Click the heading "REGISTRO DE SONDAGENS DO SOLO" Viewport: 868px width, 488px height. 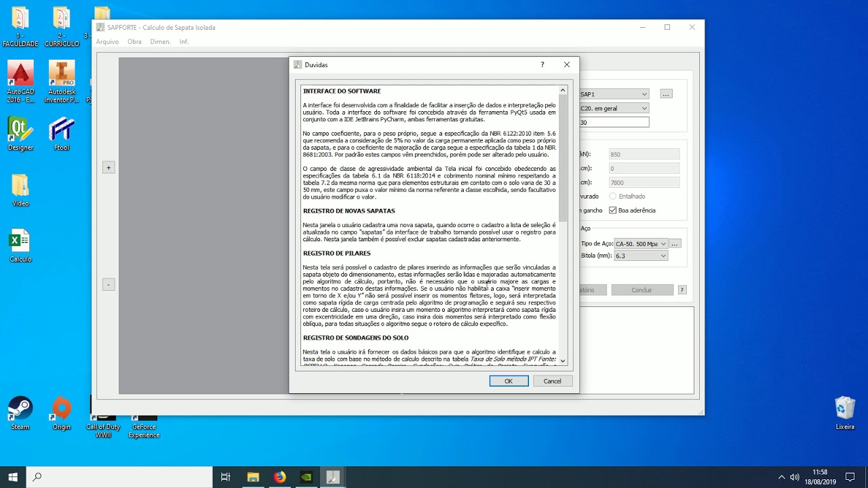[x=356, y=338]
